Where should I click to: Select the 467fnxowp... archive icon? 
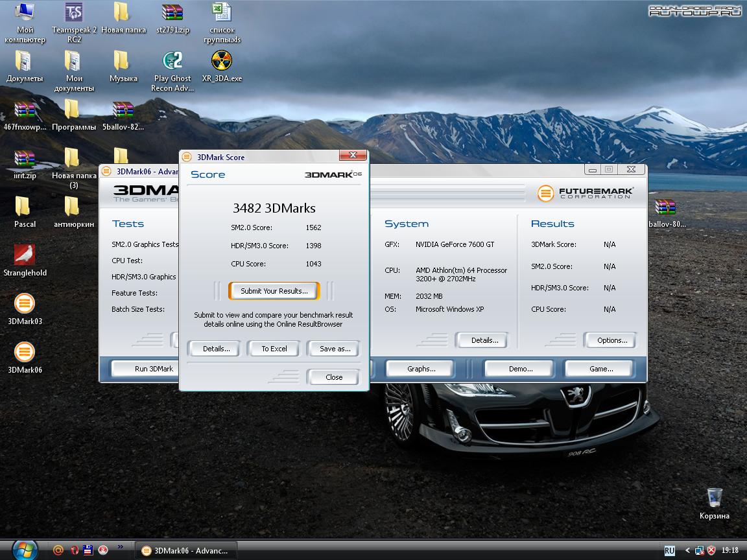pos(25,116)
